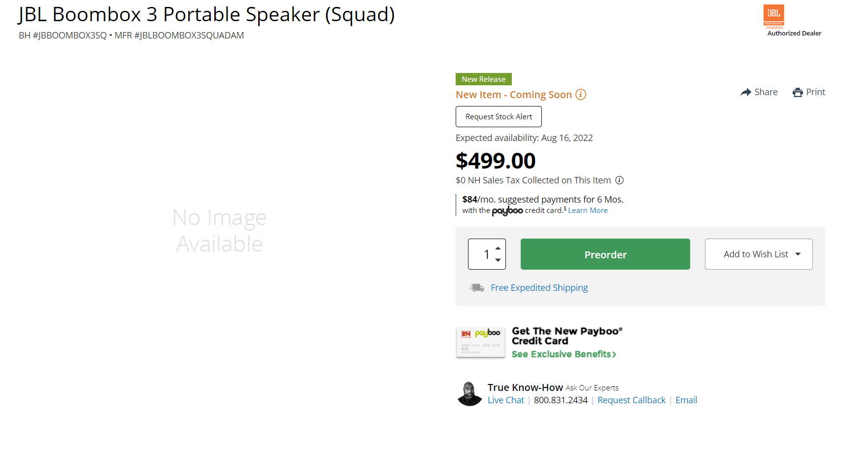Decrease quantity with the down stepper arrow
Image resolution: width=868 pixels, height=454 pixels.
point(498,260)
